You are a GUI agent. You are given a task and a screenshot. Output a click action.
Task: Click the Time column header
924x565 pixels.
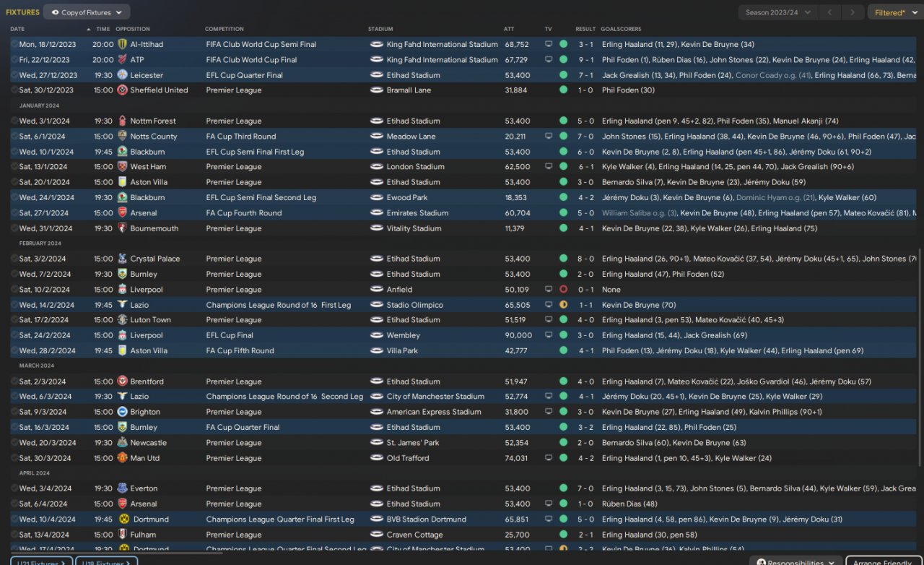103,29
